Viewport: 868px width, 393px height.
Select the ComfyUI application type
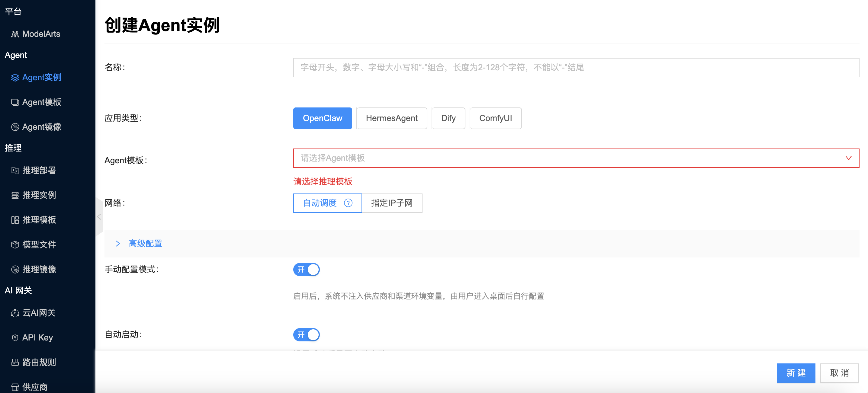pyautogui.click(x=495, y=118)
